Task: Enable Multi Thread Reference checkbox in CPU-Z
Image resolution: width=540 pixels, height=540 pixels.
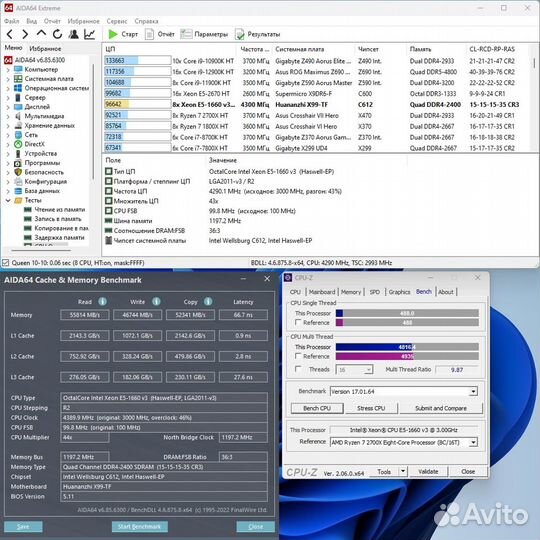Action: click(x=298, y=356)
